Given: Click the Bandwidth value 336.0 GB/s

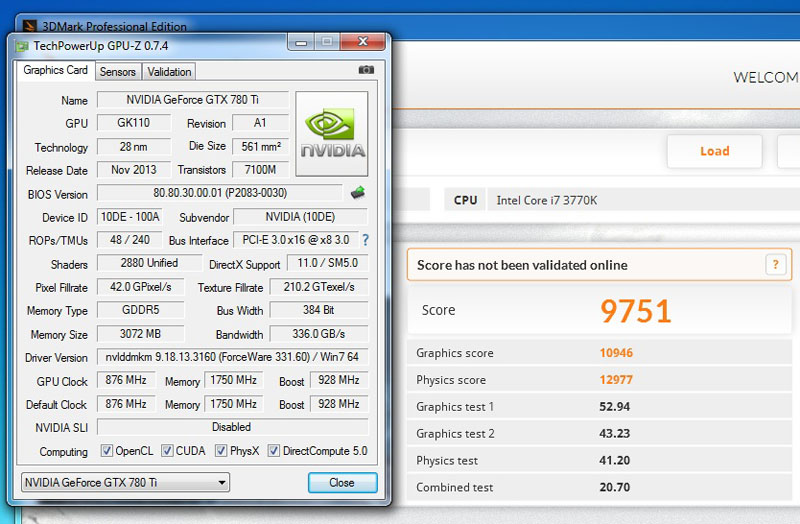Looking at the screenshot, I should tap(319, 334).
